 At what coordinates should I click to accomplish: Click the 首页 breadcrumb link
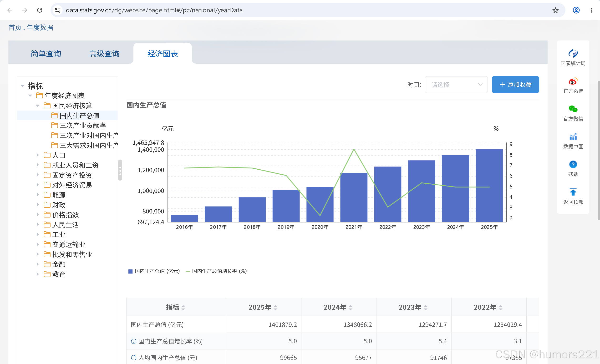click(x=15, y=27)
